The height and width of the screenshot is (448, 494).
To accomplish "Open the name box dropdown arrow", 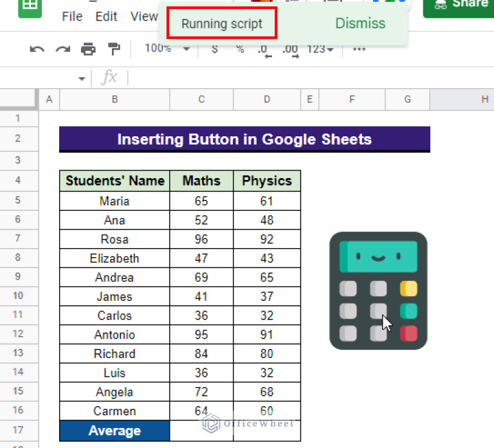I will [x=82, y=78].
